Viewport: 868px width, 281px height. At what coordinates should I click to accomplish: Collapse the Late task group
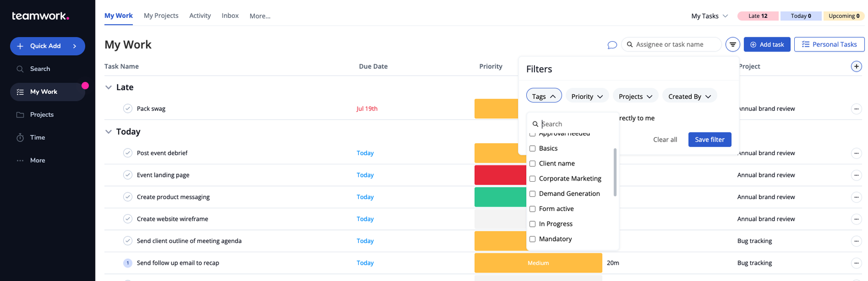tap(108, 87)
